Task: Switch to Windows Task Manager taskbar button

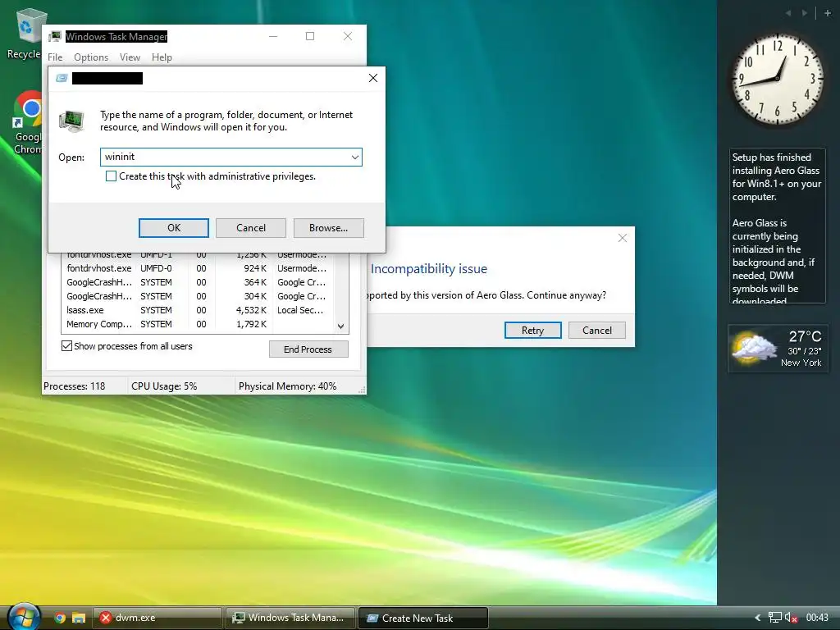Action: point(290,618)
